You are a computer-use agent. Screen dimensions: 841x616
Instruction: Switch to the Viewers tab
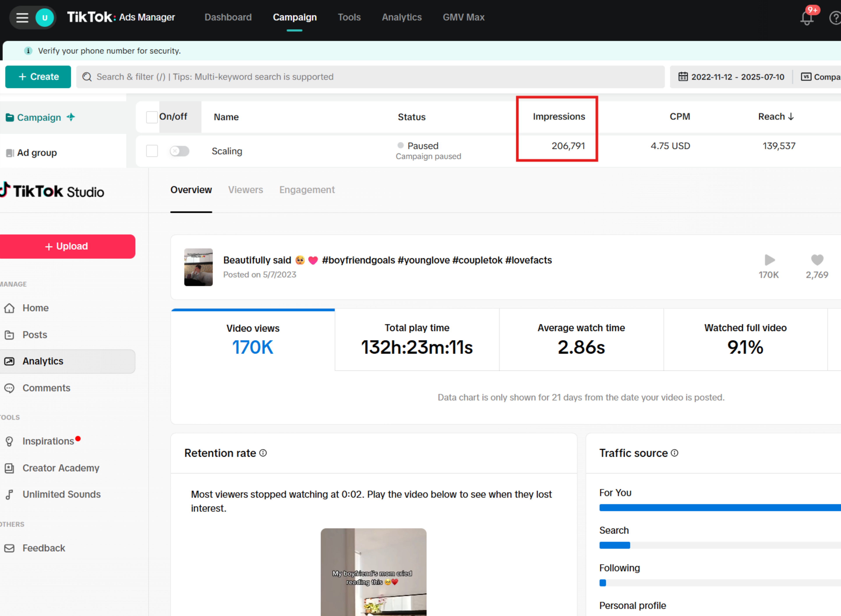tap(245, 190)
